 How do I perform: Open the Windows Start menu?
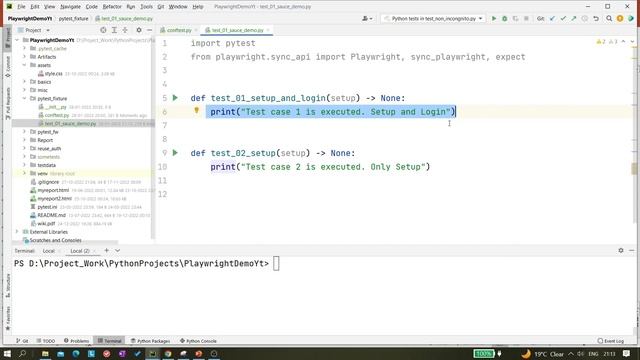click(7, 353)
